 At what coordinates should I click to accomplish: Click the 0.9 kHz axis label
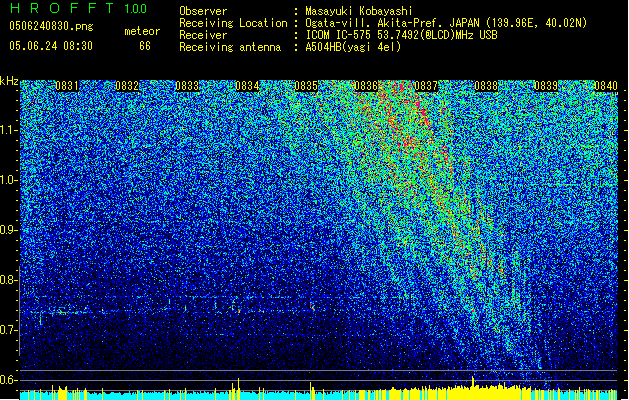[8, 230]
